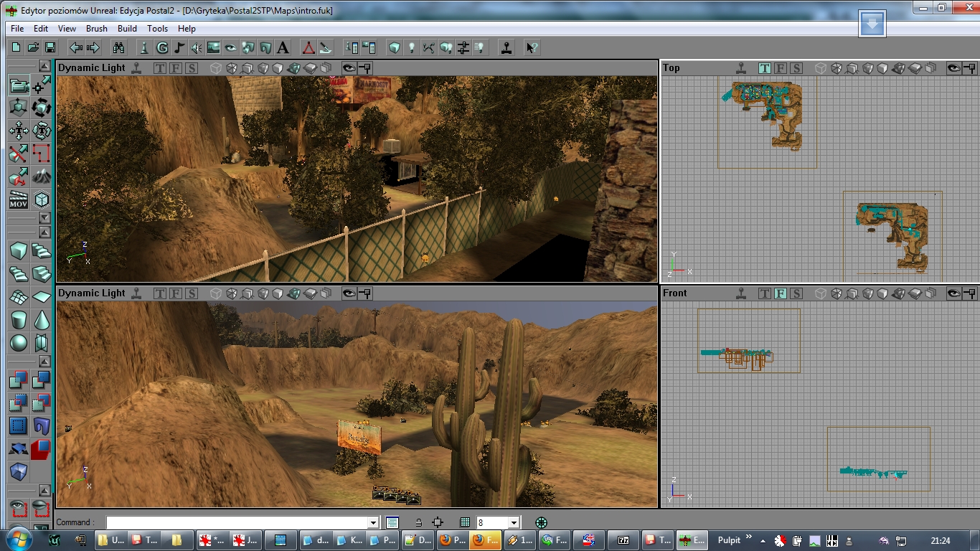Click Build Geometry cube icon

[395, 47]
